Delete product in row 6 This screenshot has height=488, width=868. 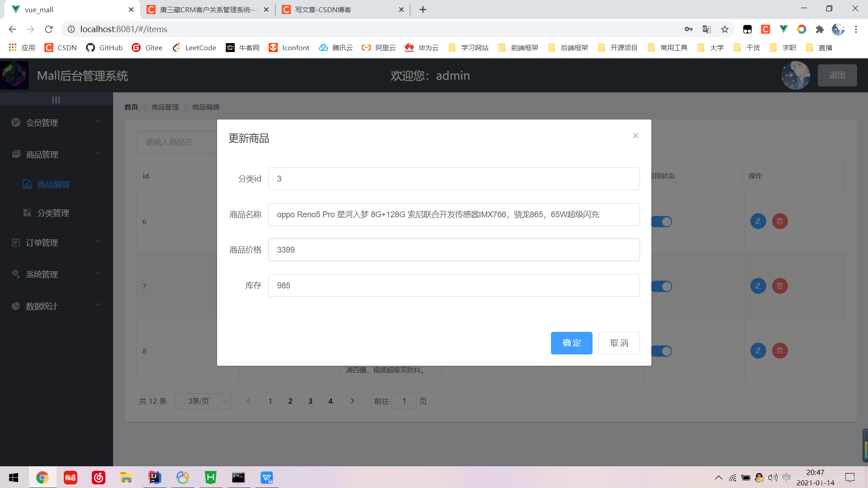[x=780, y=221]
